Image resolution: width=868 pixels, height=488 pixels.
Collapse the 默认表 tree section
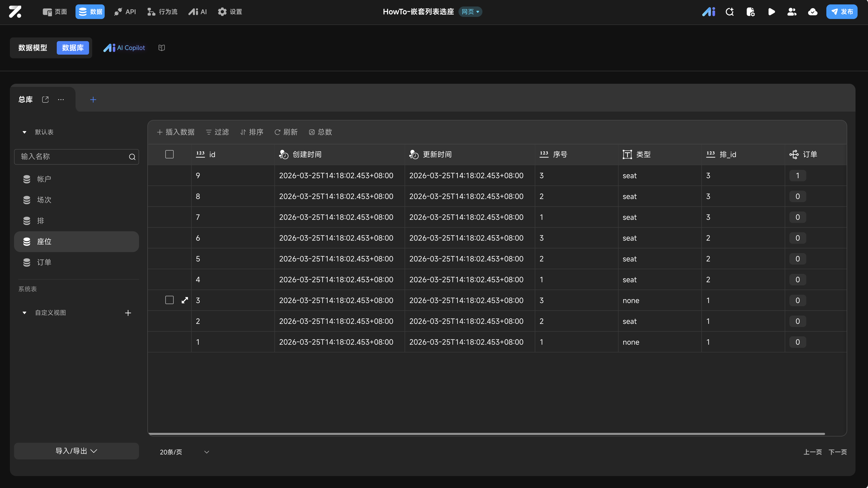click(24, 132)
